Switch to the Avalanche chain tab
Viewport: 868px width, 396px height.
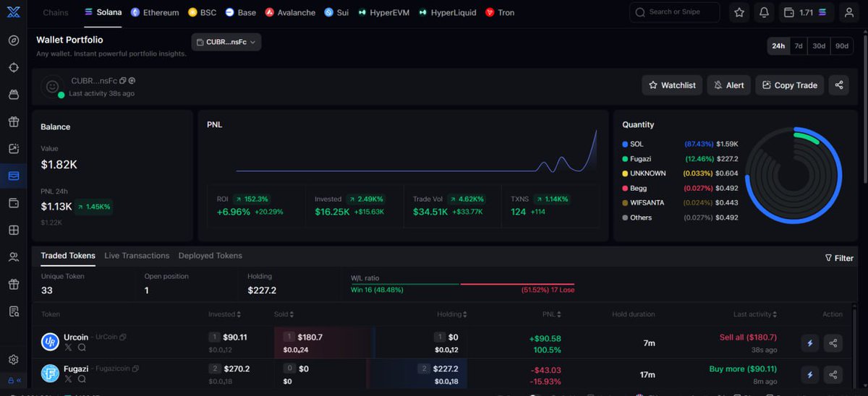[x=291, y=12]
